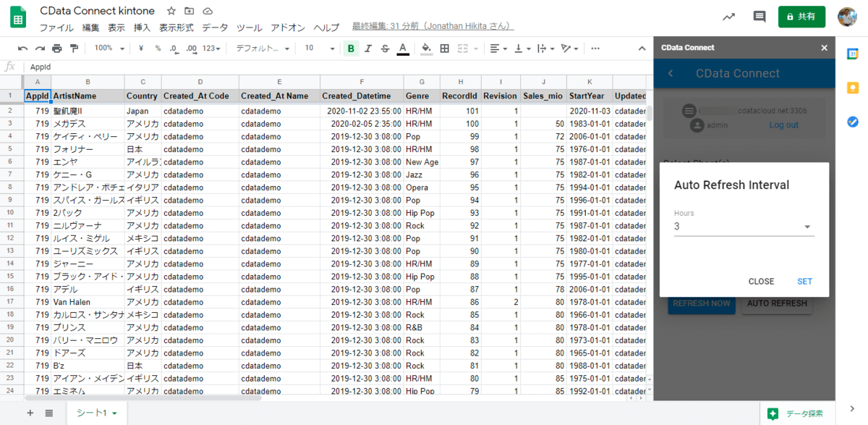Open the Google Sheets home icon
The height and width of the screenshot is (425, 868).
point(18,17)
